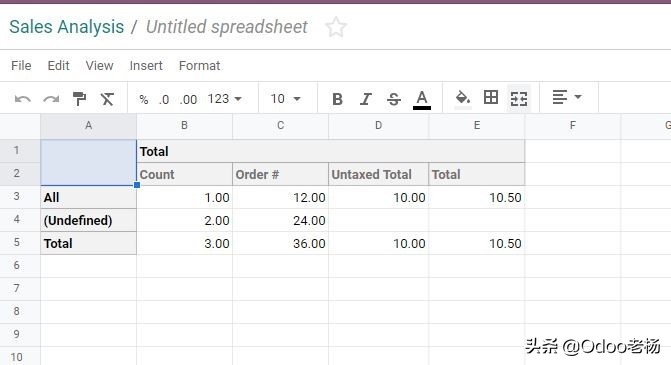Go back to Sales Analysis breadcrumb
671x365 pixels.
pos(67,27)
